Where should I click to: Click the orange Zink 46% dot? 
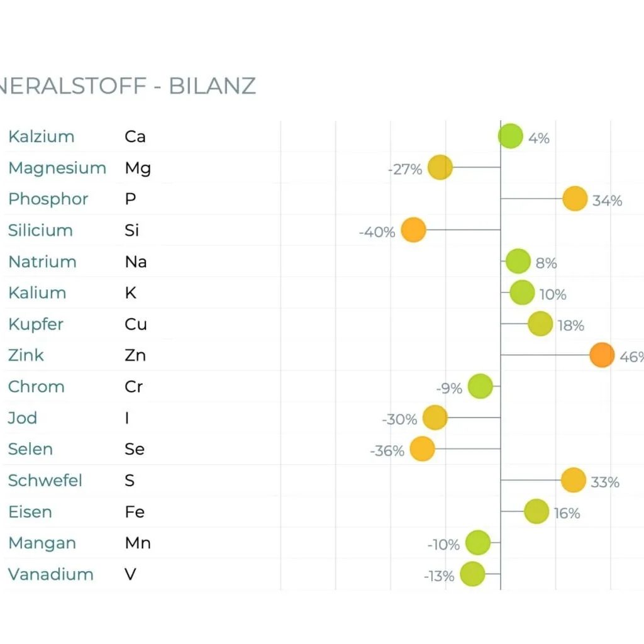602,355
